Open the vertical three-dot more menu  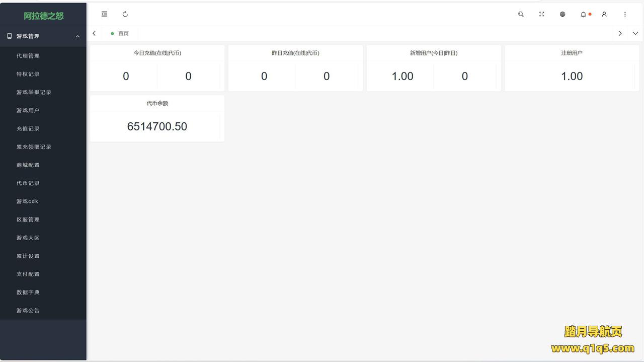[x=625, y=14]
